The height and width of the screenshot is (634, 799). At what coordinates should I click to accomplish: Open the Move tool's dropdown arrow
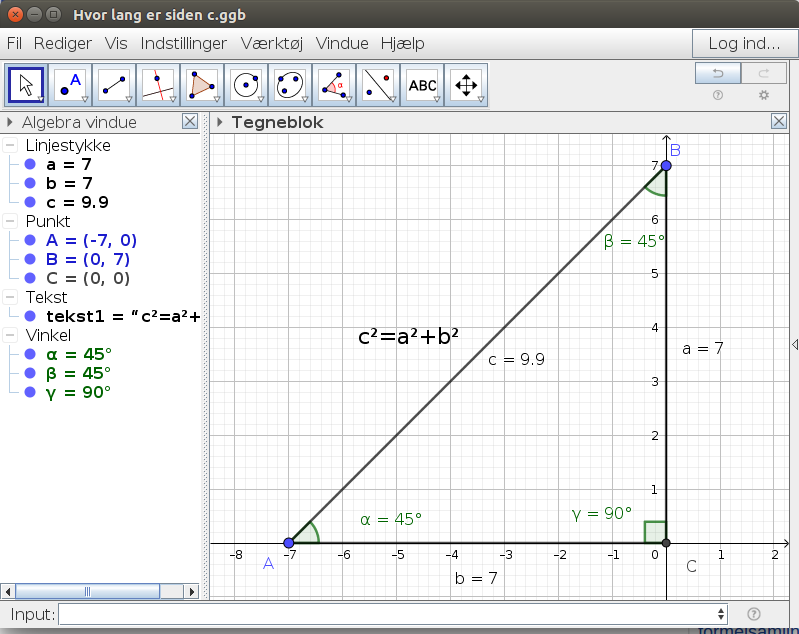click(41, 99)
